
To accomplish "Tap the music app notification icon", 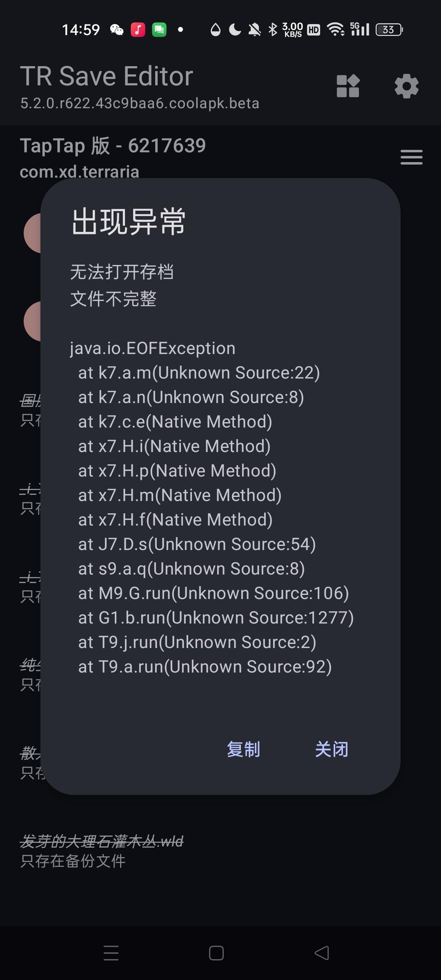I will pos(138,30).
